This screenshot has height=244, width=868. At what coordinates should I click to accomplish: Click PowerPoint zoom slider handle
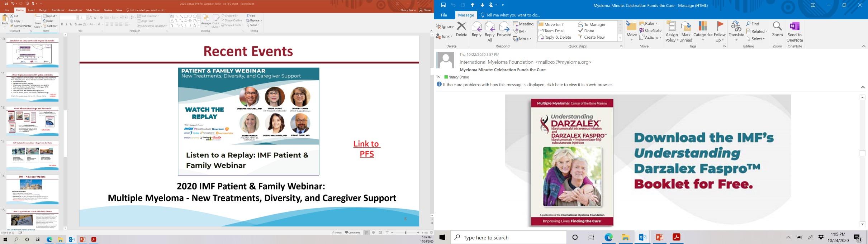click(x=405, y=233)
